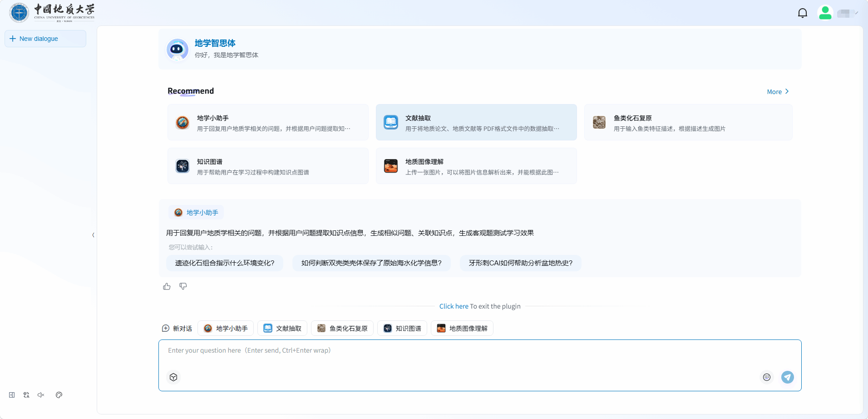Expand More recommended plugins
The height and width of the screenshot is (419, 868).
coord(778,92)
